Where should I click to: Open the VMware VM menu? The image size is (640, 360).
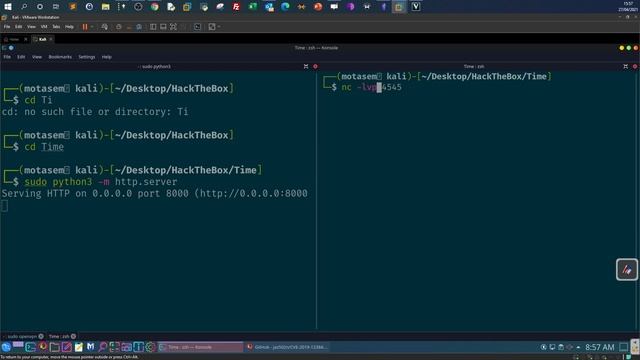(44, 27)
